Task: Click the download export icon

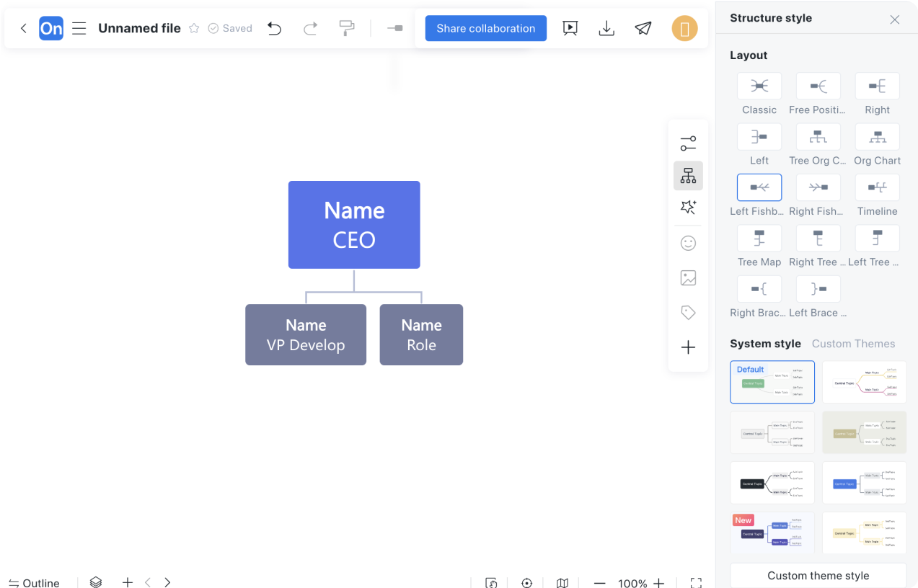Action: (x=606, y=29)
